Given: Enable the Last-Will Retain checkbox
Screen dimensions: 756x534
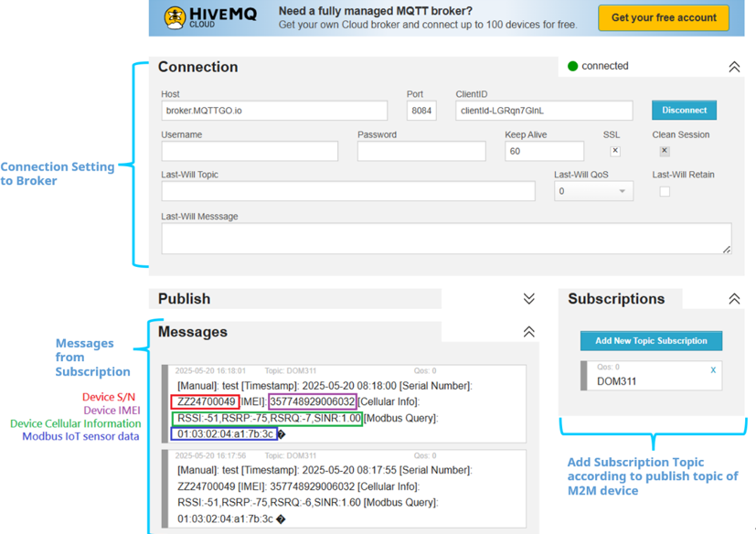Looking at the screenshot, I should [x=665, y=191].
